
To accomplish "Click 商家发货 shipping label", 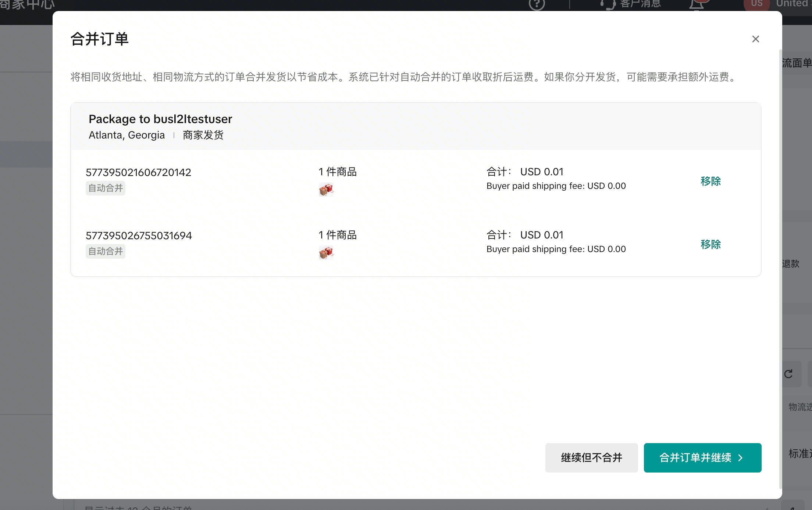I will 203,135.
